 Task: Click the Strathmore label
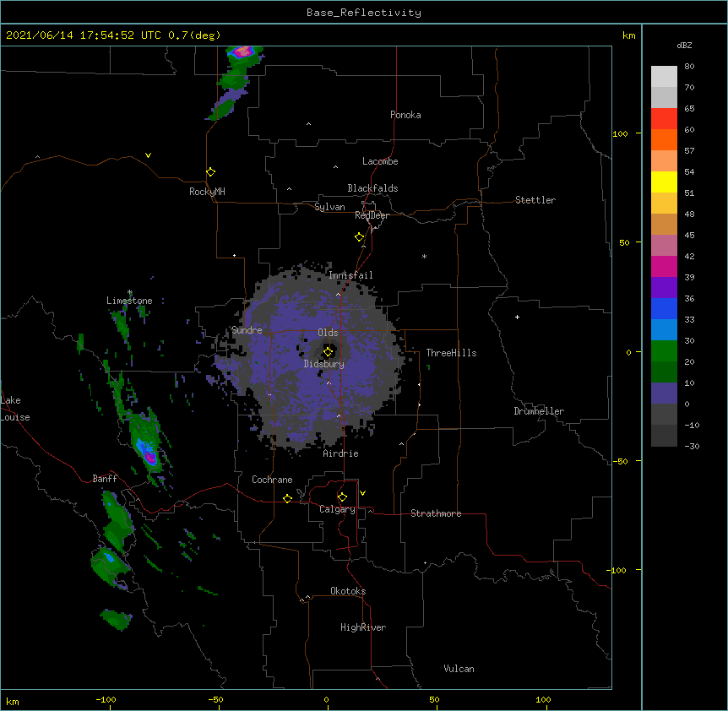(x=436, y=513)
